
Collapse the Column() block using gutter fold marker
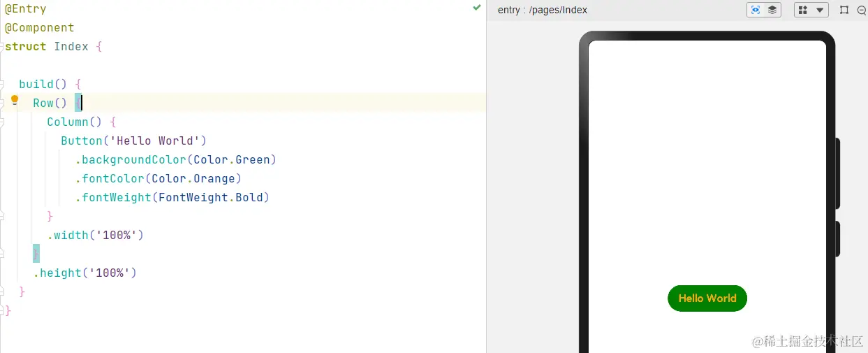pyautogui.click(x=2, y=122)
